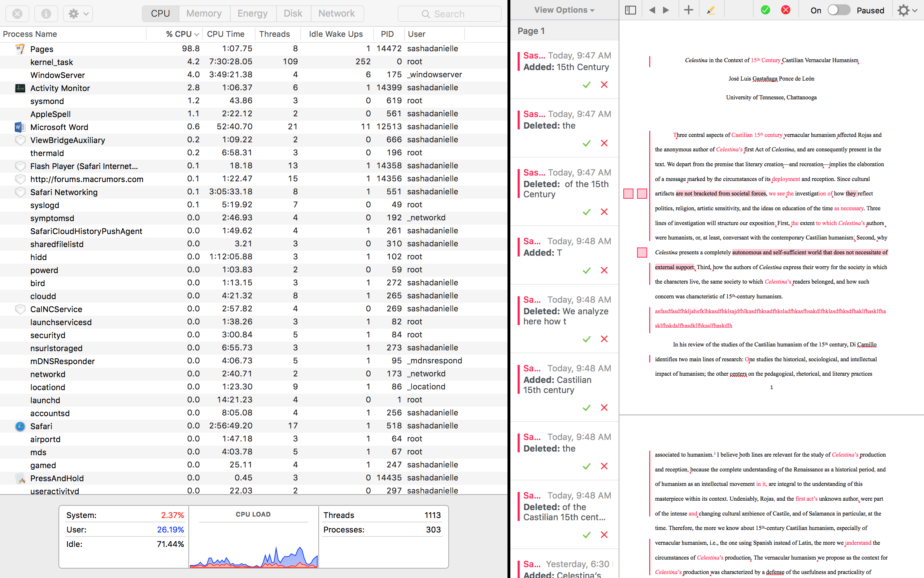Viewport: 924px width, 578px height.
Task: Accept change with green check toolbar icon
Action: click(x=765, y=10)
